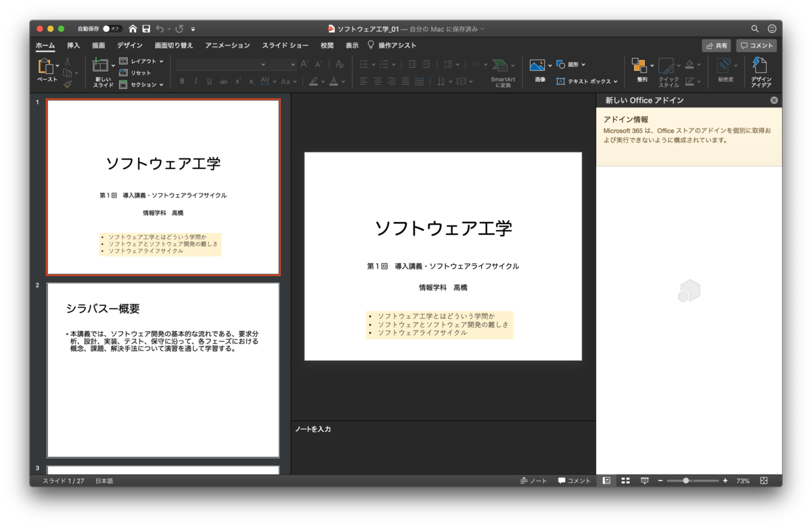Open the レイアウト layout dropdown
The width and height of the screenshot is (812, 526).
[141, 61]
